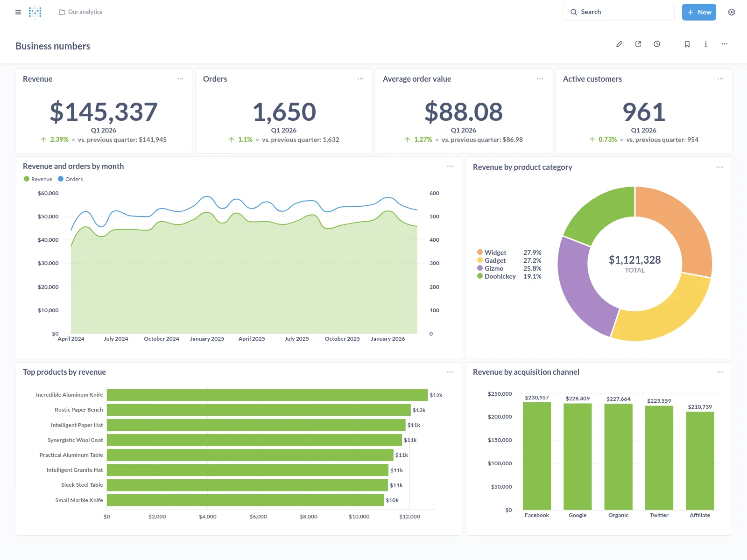Click the Incredible Aluminum Knife bar
Screen dimensions: 747x560
point(267,395)
